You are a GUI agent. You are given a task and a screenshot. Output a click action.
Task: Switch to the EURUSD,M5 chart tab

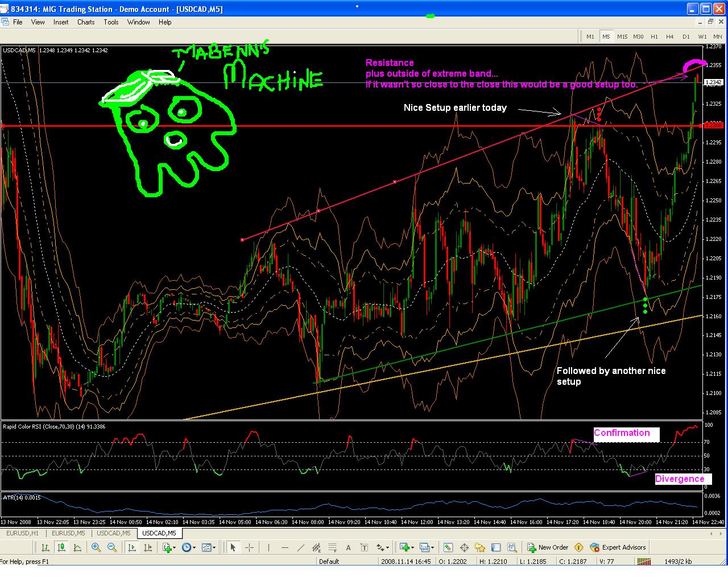68,533
